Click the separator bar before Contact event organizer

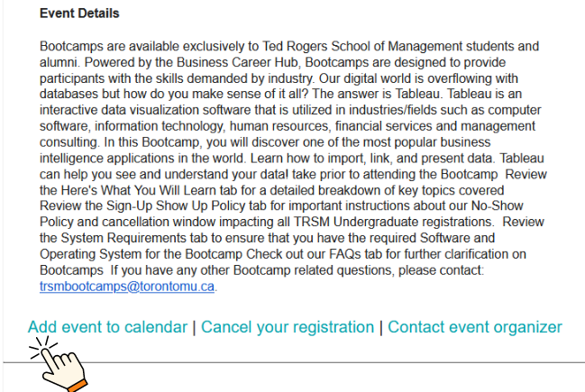381,327
